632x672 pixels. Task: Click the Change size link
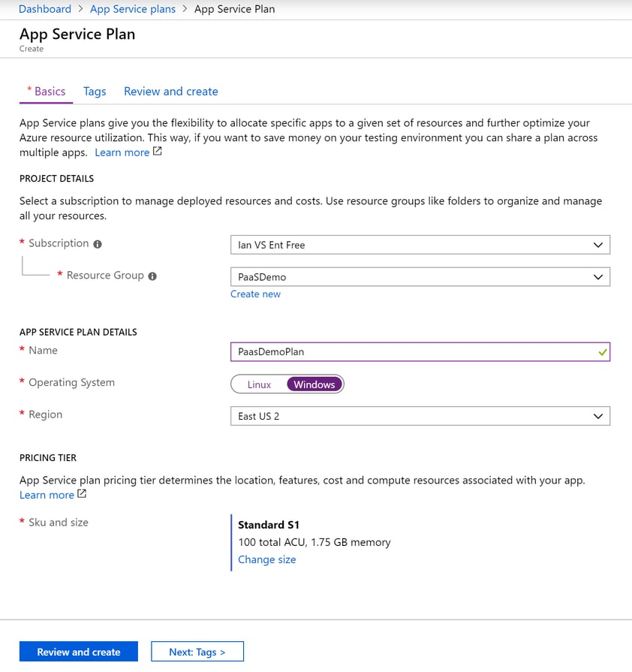click(266, 559)
